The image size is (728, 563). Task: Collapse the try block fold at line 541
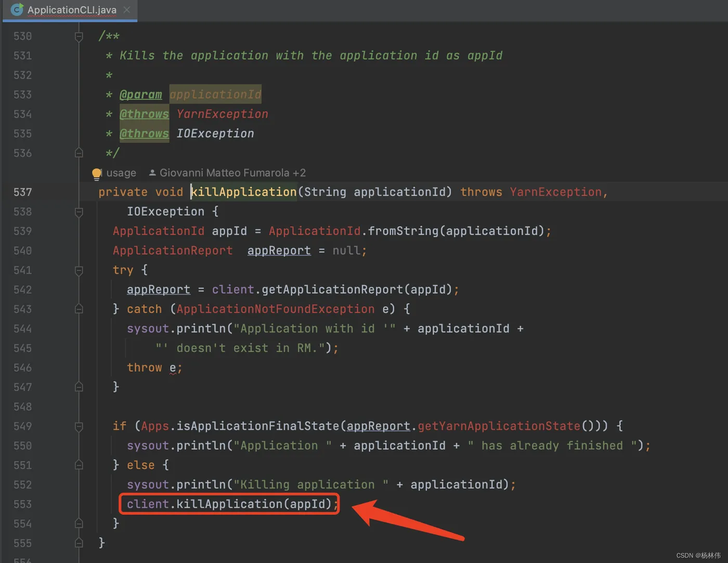tap(79, 270)
